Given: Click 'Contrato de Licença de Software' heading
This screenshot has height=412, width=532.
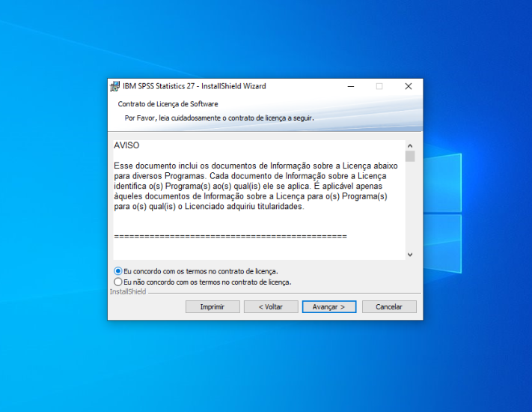Looking at the screenshot, I should coord(168,104).
